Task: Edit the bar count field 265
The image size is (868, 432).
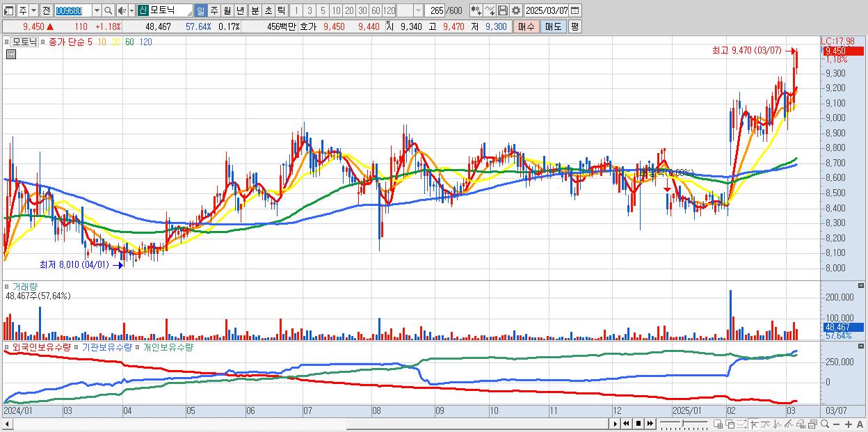Action: 435,10
